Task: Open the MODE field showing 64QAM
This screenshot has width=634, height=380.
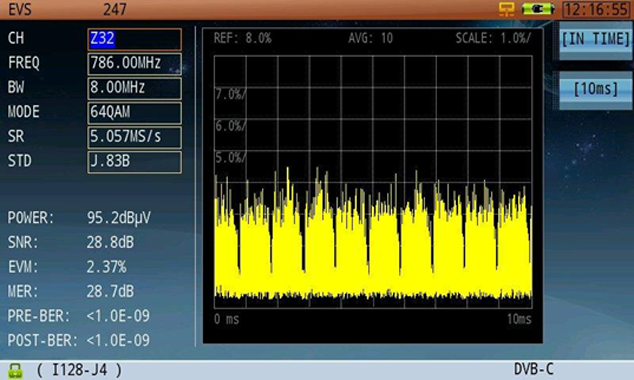Action: tap(134, 113)
